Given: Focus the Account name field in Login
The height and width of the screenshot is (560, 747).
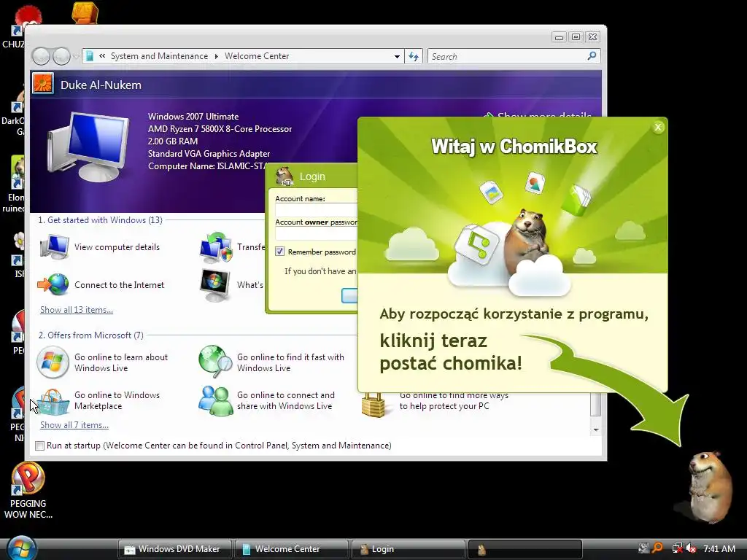Looking at the screenshot, I should point(317,210).
